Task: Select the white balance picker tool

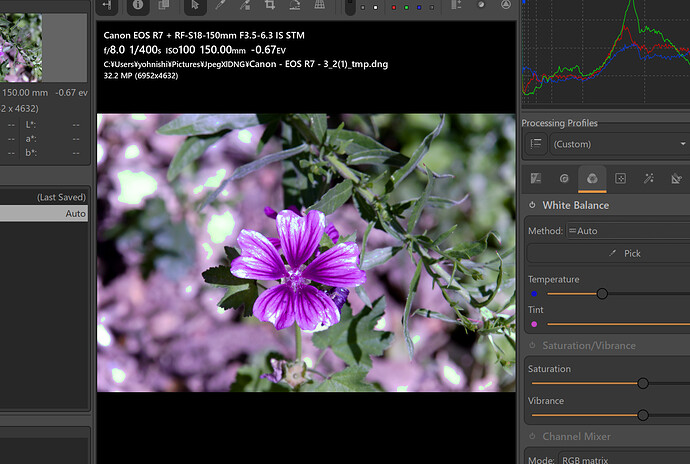Action: pyautogui.click(x=222, y=6)
